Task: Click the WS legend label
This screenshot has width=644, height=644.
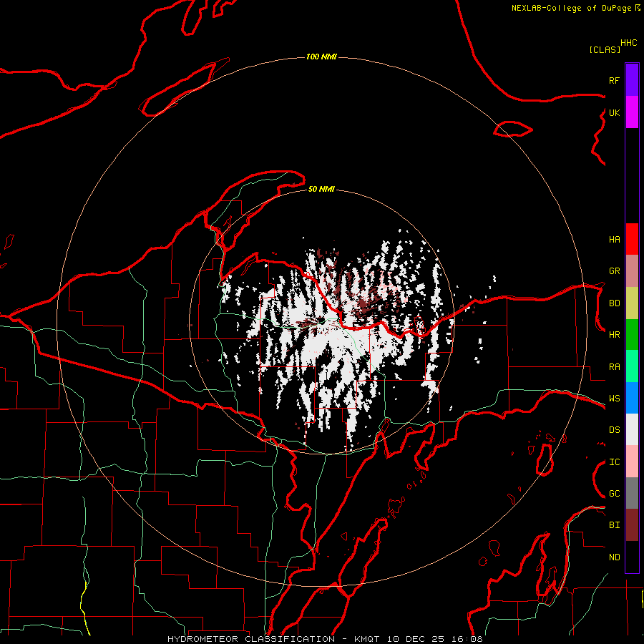Action: (x=614, y=399)
